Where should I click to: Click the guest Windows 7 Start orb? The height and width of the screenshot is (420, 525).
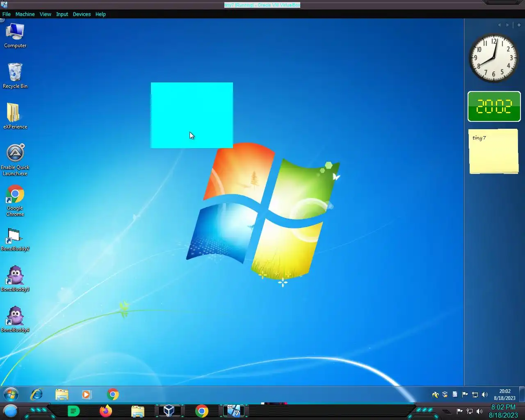[11, 395]
